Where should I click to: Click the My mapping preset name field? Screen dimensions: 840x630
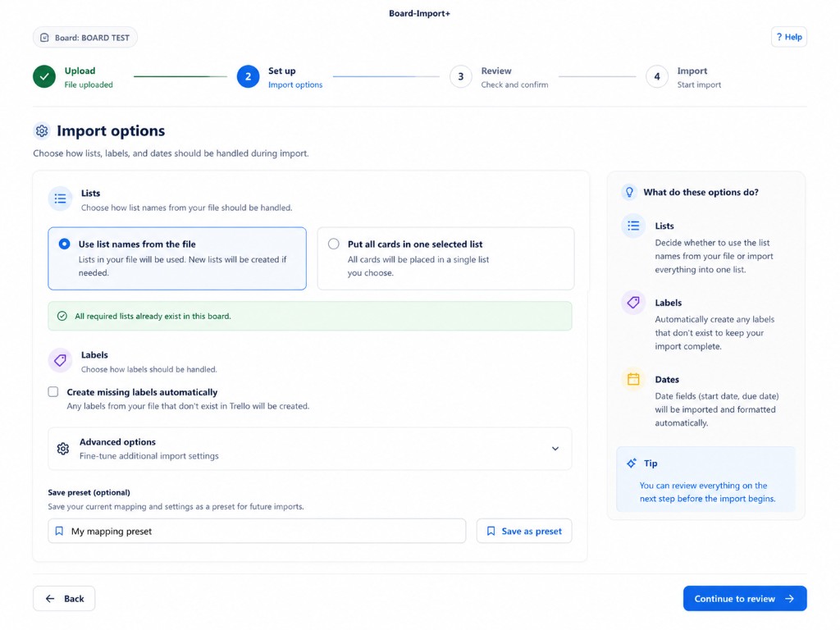257,531
